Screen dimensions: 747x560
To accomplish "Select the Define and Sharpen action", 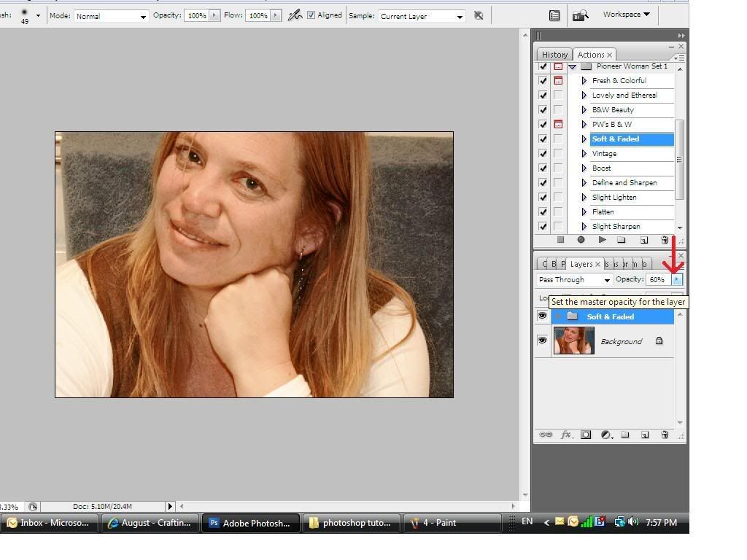I will pyautogui.click(x=624, y=183).
